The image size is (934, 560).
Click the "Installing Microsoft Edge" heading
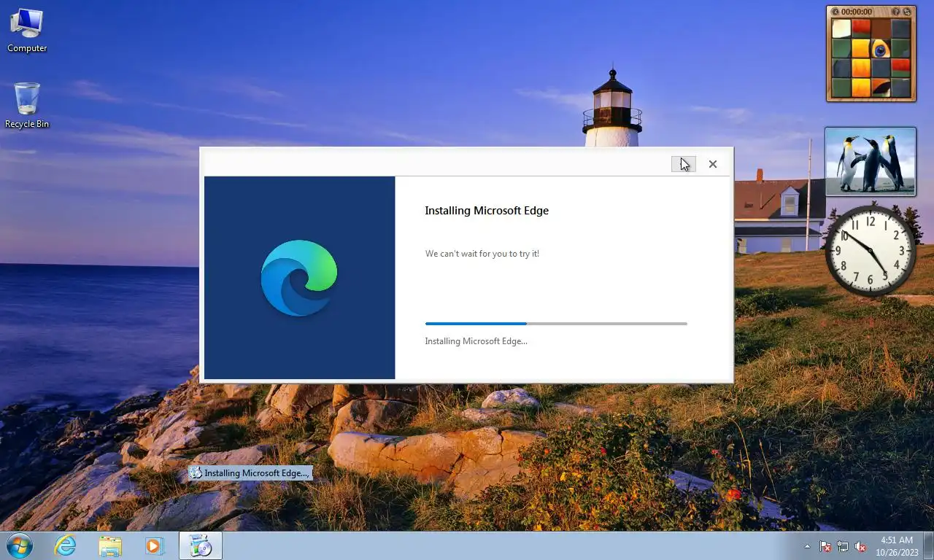[487, 211]
